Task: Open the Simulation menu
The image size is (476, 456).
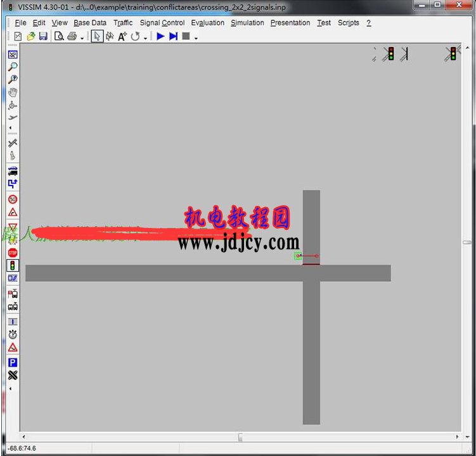Action: pos(247,23)
